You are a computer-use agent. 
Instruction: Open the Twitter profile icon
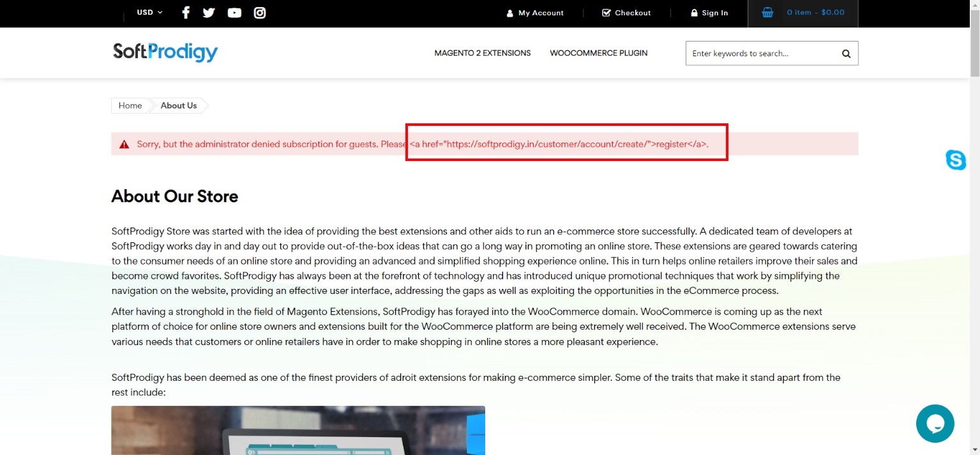[x=209, y=12]
